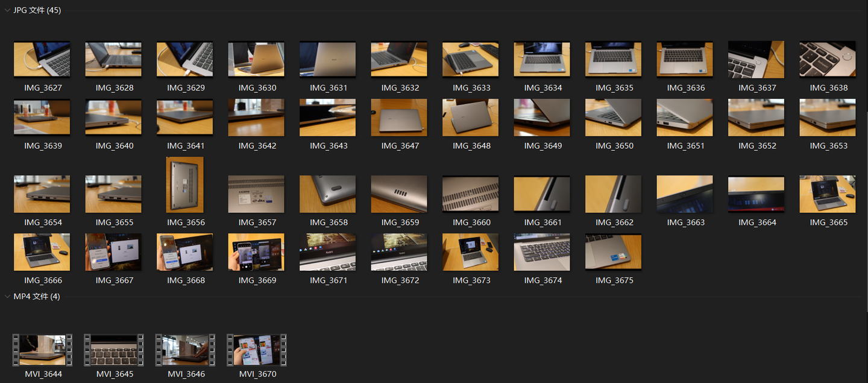Select the IMG_3647 thumbnail
Viewport: 868px width, 383px height.
[x=399, y=117]
